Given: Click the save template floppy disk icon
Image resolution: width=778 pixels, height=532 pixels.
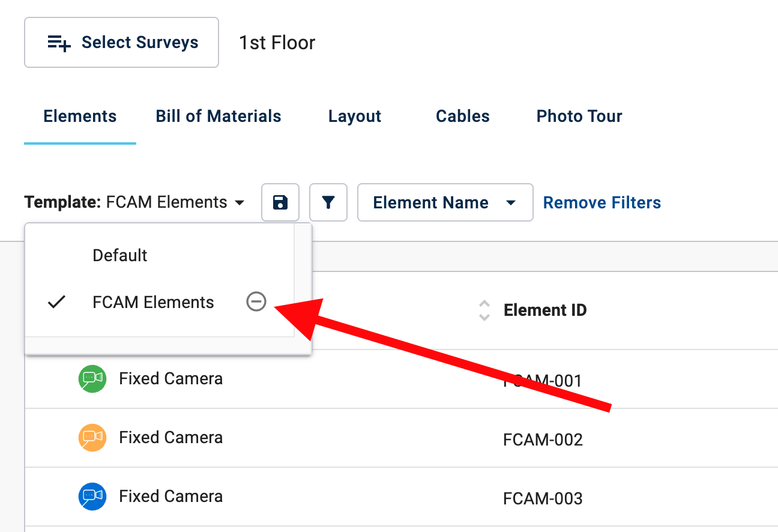Looking at the screenshot, I should pos(280,202).
